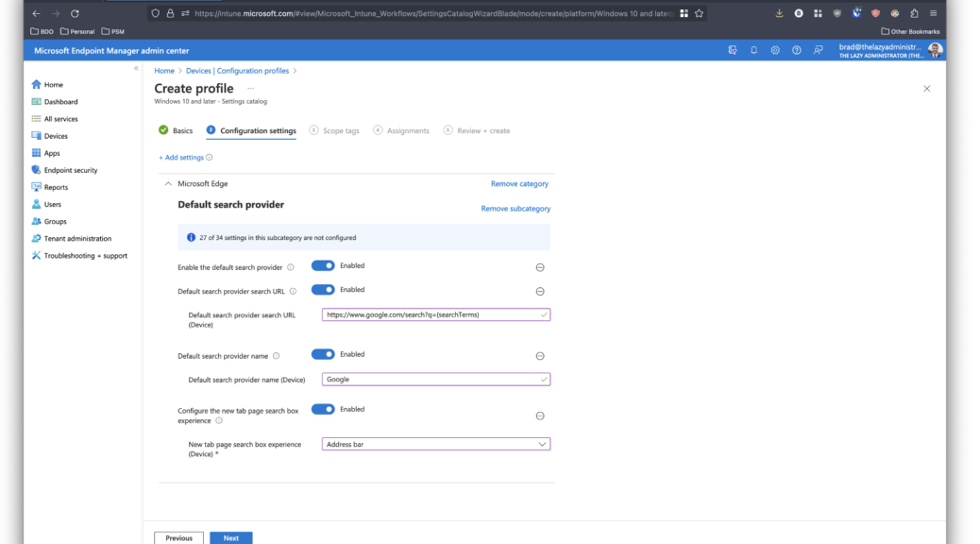Open the feedback icon in header
980x544 pixels.
[x=819, y=51]
